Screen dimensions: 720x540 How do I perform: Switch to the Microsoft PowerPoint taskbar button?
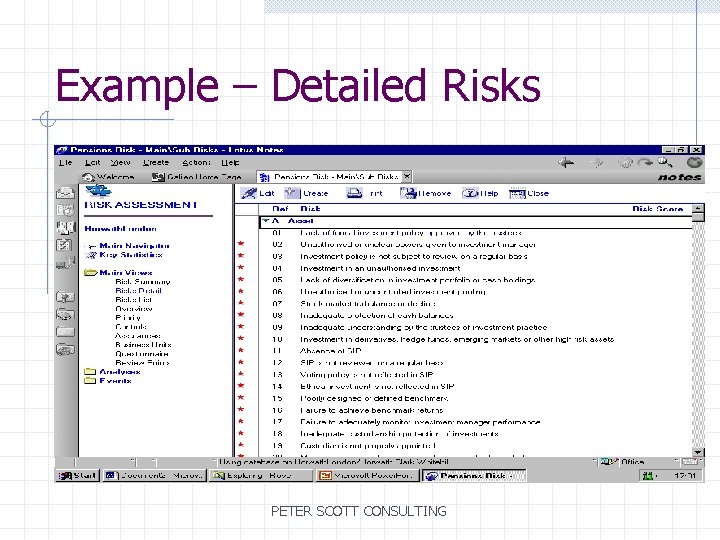click(367, 476)
